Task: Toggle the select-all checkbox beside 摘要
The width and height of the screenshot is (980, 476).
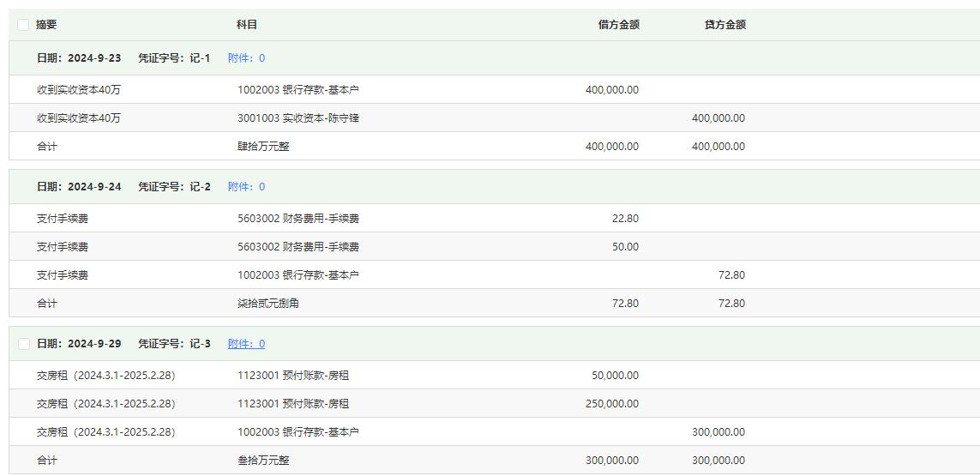Action: (23, 25)
